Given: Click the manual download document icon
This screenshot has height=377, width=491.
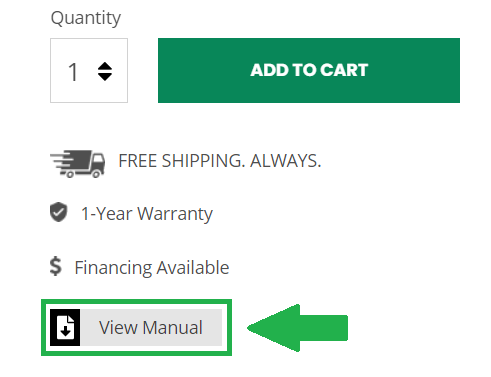Looking at the screenshot, I should click(65, 327).
